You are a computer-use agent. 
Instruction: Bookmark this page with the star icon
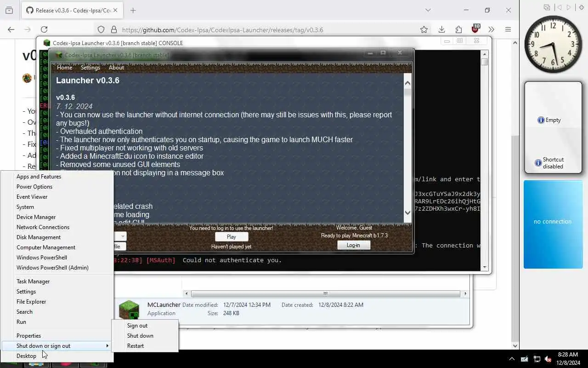coord(424,29)
